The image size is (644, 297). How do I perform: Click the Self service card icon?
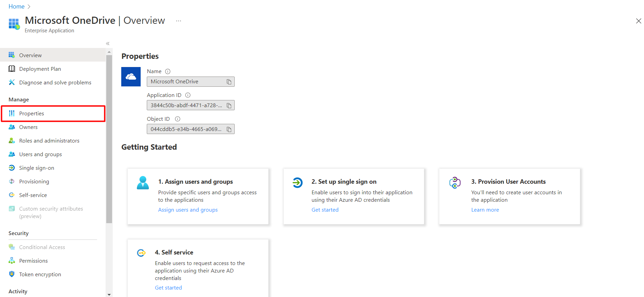click(x=141, y=253)
